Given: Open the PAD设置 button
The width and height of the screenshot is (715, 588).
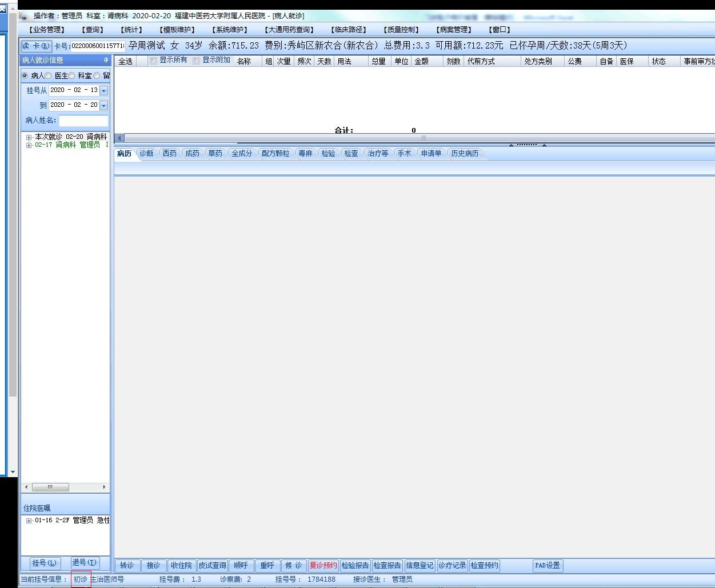Looking at the screenshot, I should tap(548, 566).
